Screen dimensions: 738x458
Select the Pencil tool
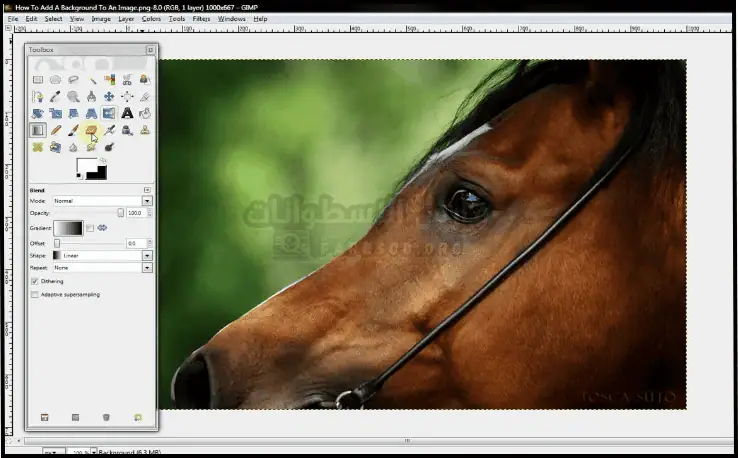coord(56,130)
